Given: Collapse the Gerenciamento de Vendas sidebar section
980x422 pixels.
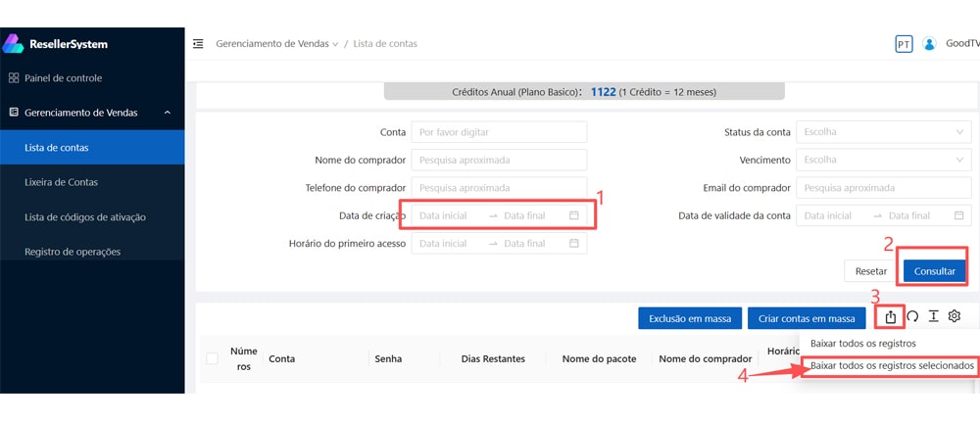Looking at the screenshot, I should (x=167, y=113).
